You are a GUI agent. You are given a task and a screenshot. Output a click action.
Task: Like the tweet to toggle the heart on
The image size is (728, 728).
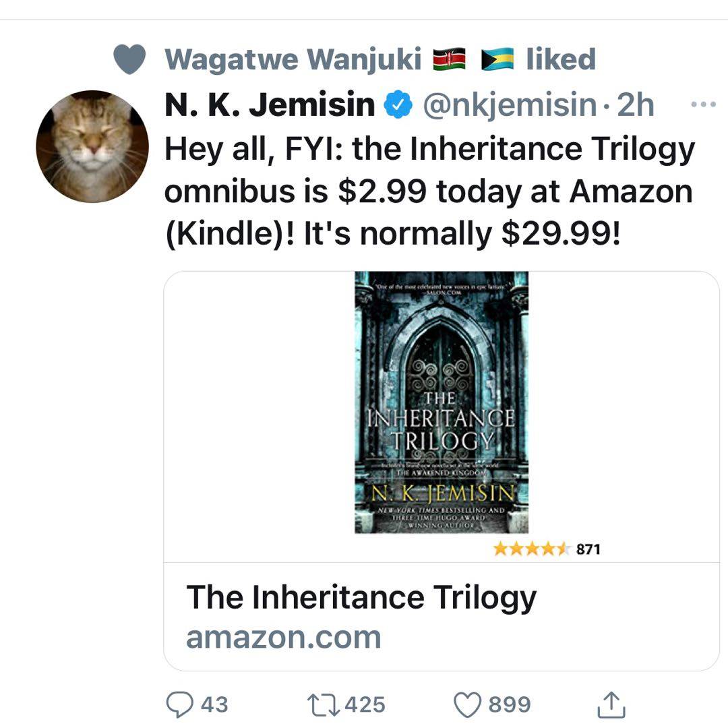click(466, 705)
